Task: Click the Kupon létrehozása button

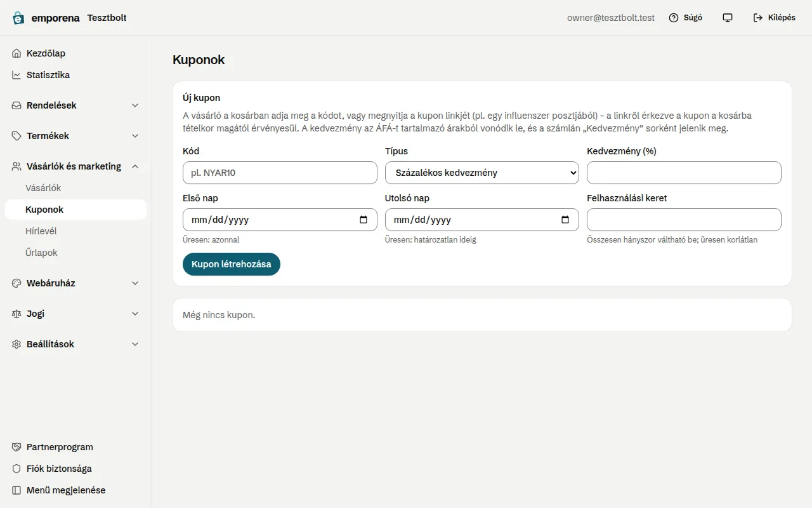Action: pos(232,264)
